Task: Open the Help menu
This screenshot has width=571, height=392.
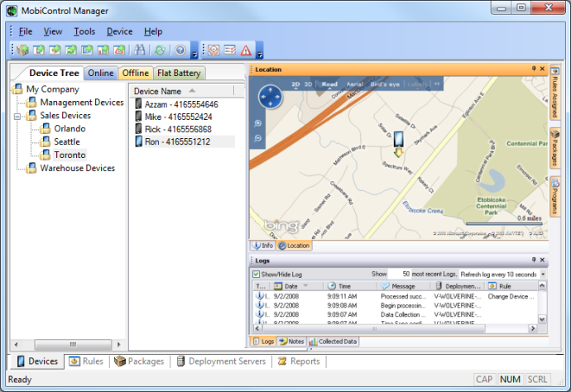Action: click(153, 31)
